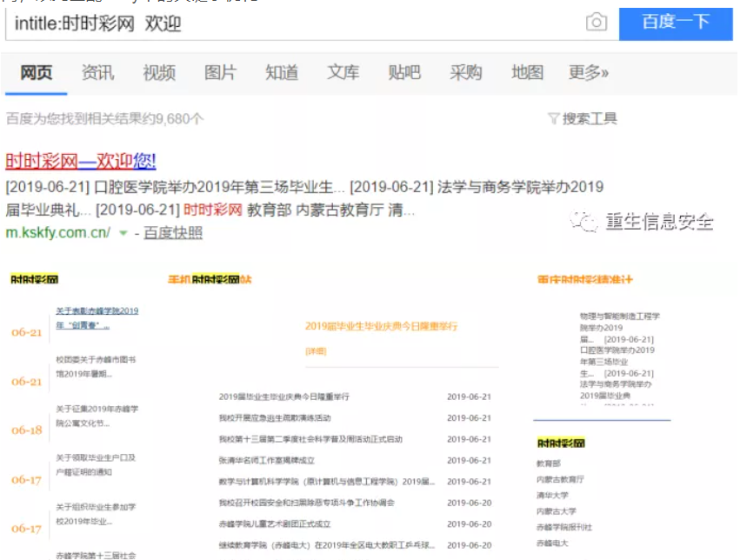Click 关于领取毕业生户口及户籍证明的通知 notice
The height and width of the screenshot is (560, 740).
click(x=96, y=464)
